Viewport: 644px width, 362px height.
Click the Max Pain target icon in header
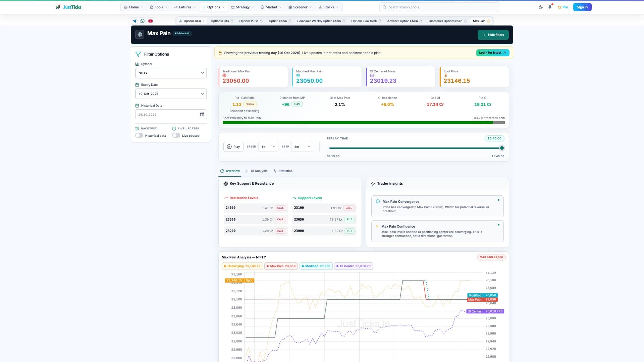(x=140, y=34)
